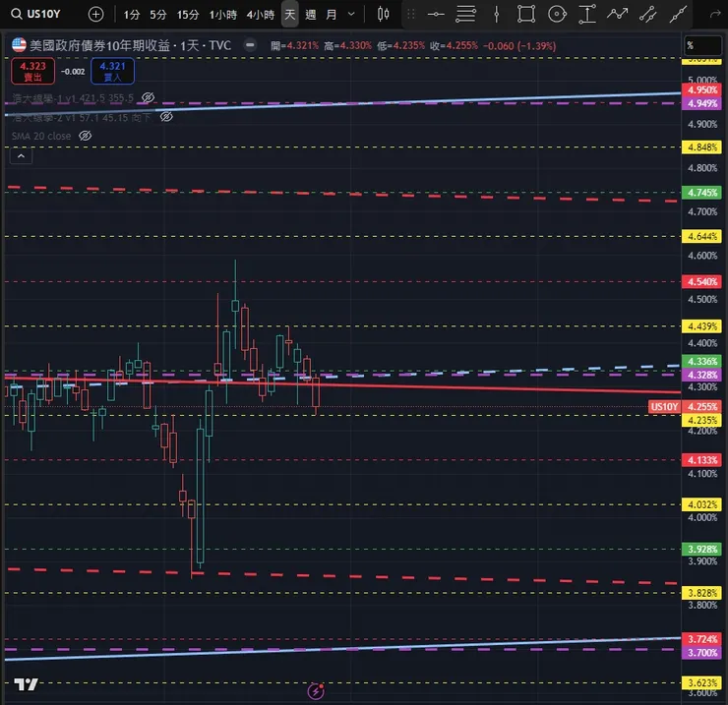The height and width of the screenshot is (705, 728).
Task: Select the circle drawing tool
Action: (x=557, y=15)
